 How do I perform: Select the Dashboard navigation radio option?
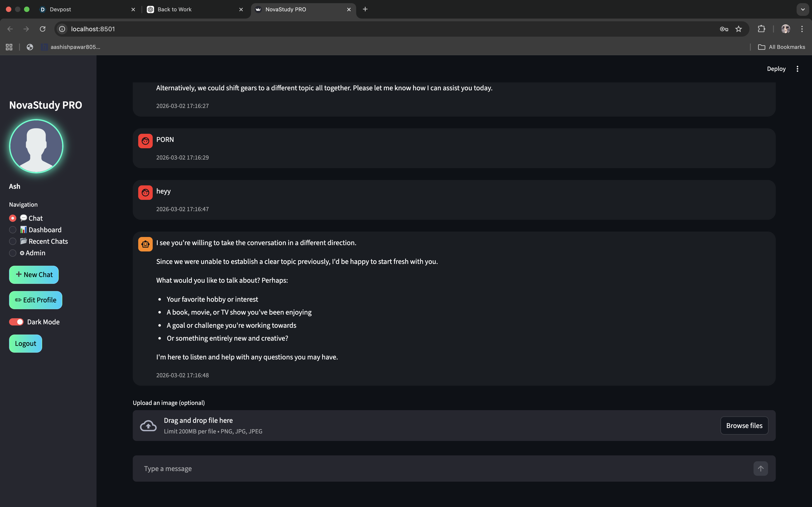tap(13, 230)
